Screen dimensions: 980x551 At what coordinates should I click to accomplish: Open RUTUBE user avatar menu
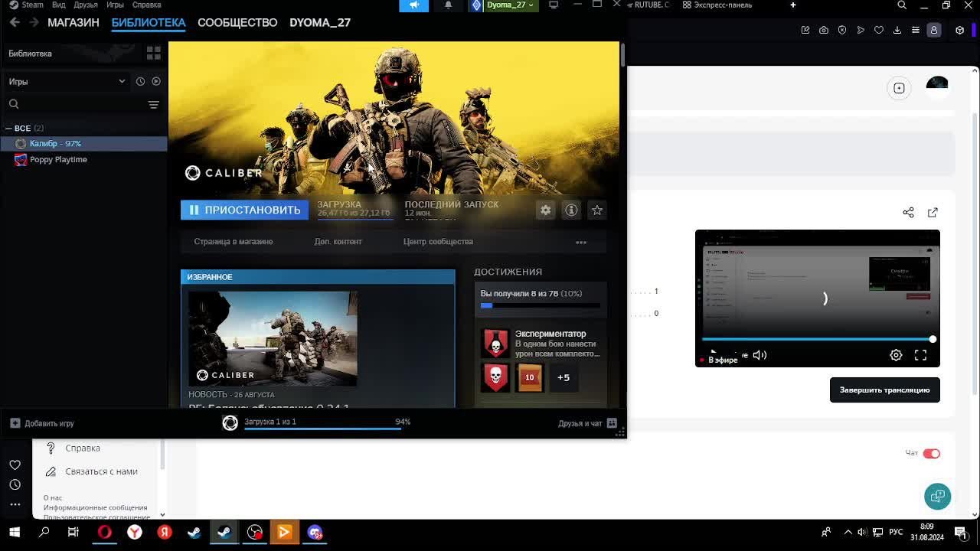pos(937,86)
